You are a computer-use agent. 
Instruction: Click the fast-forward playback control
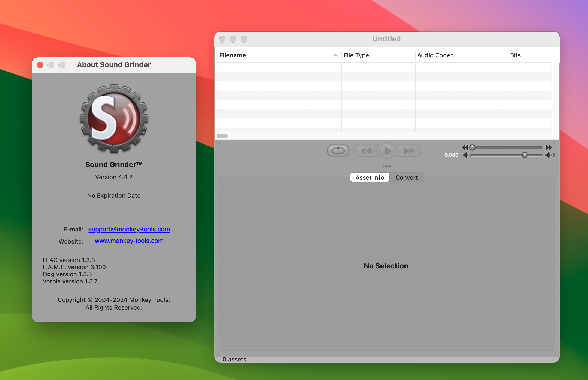click(409, 150)
